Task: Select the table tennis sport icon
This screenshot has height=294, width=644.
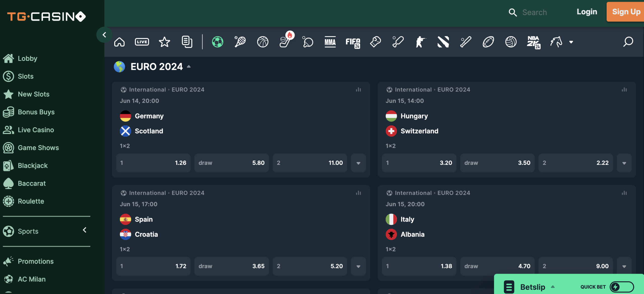Action: pyautogui.click(x=308, y=42)
